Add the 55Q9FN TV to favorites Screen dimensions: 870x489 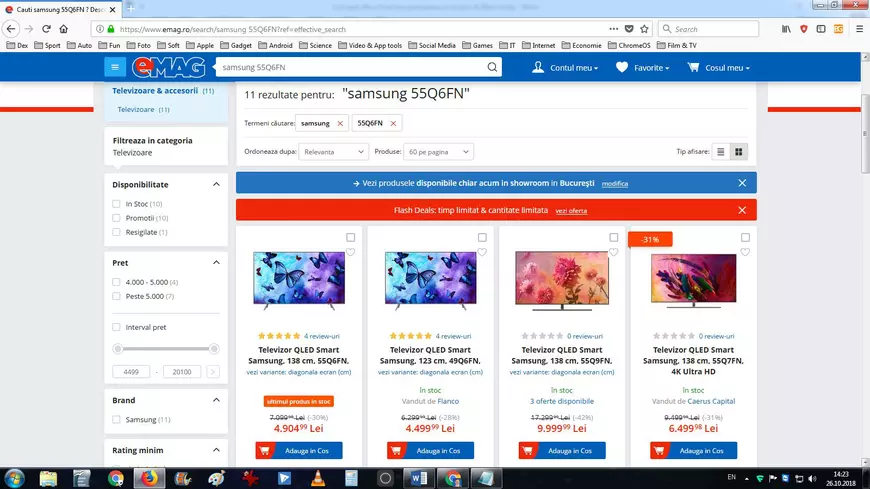(614, 252)
